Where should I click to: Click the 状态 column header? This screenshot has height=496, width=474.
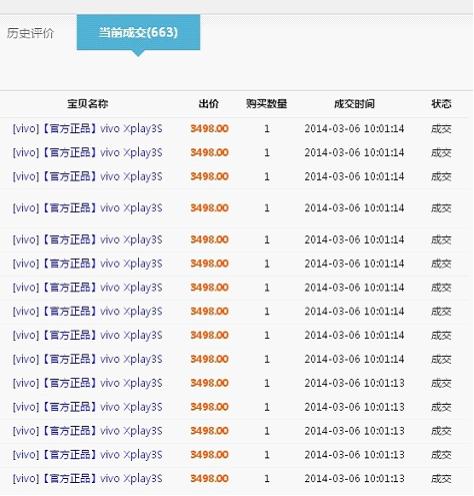(x=441, y=104)
